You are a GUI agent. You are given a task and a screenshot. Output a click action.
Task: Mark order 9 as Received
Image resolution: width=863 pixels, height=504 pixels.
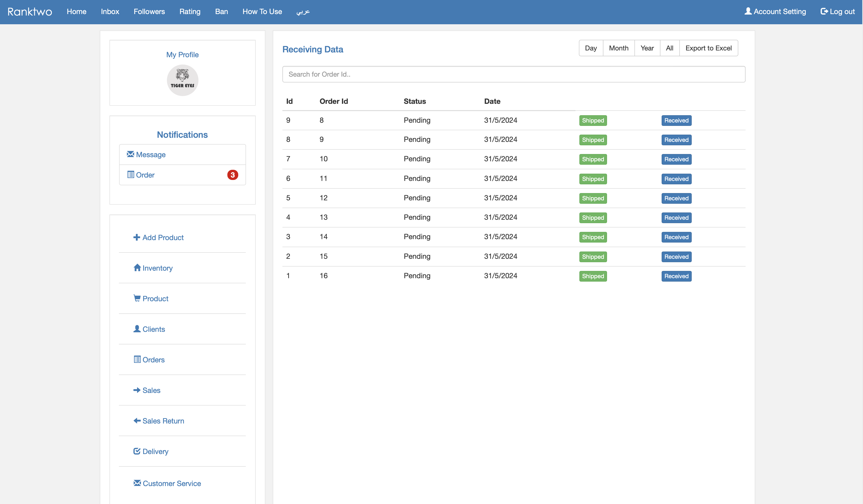676,140
